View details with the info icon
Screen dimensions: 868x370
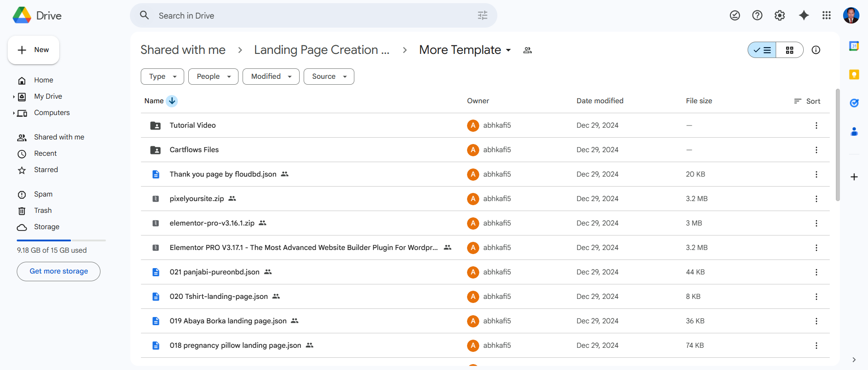pos(816,50)
